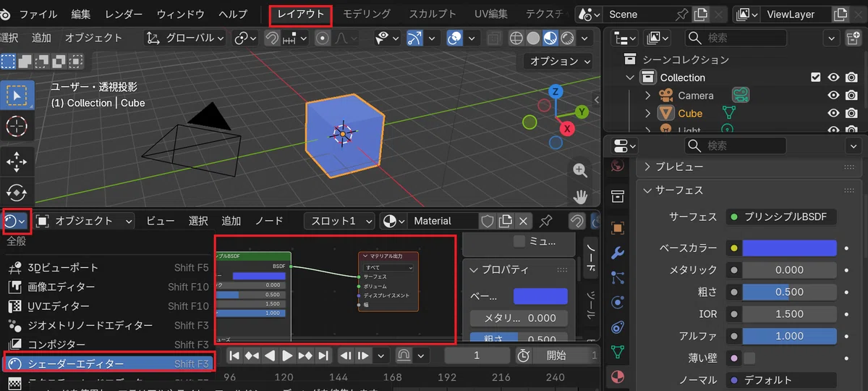Image resolution: width=868 pixels, height=391 pixels.
Task: Open the スロット1 material slot dropdown
Action: [339, 221]
